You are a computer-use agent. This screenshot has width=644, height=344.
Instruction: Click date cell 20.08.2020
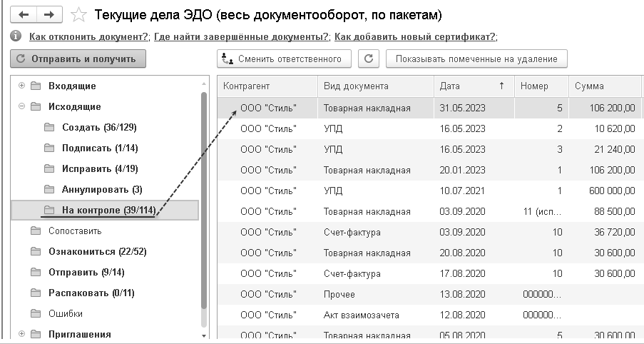click(x=474, y=253)
